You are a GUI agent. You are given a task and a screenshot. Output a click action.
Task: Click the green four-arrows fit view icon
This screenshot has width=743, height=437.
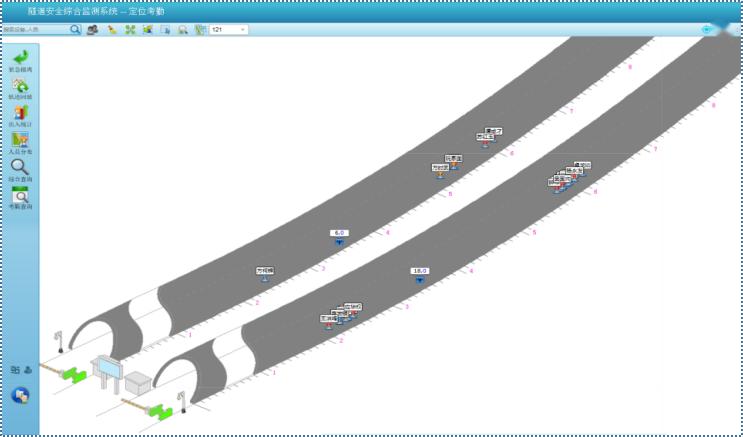click(x=130, y=29)
